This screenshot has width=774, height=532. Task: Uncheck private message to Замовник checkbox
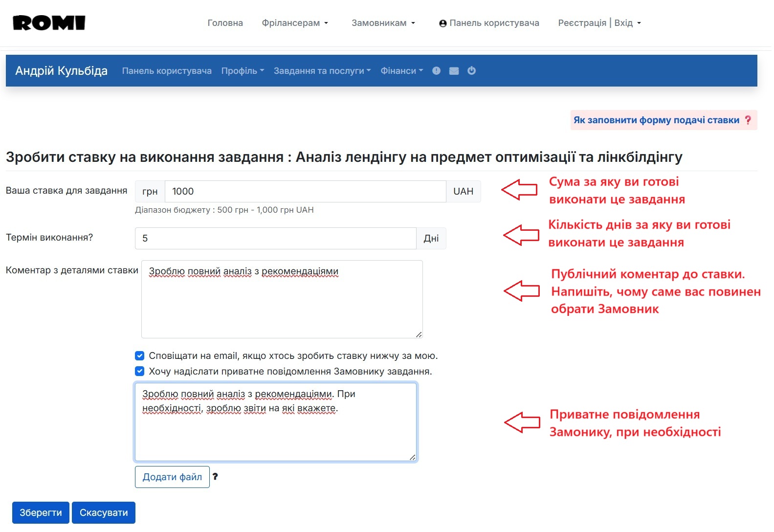(x=140, y=372)
